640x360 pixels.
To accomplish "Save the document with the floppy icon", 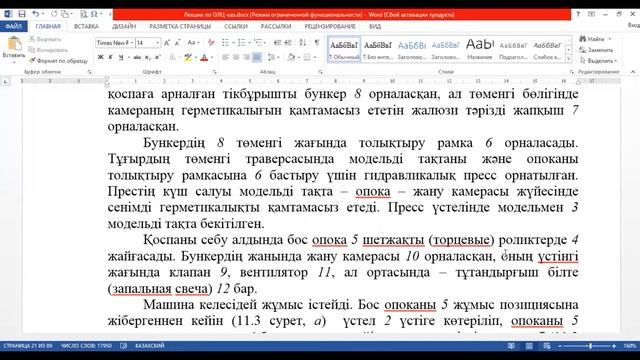I will (x=22, y=14).
